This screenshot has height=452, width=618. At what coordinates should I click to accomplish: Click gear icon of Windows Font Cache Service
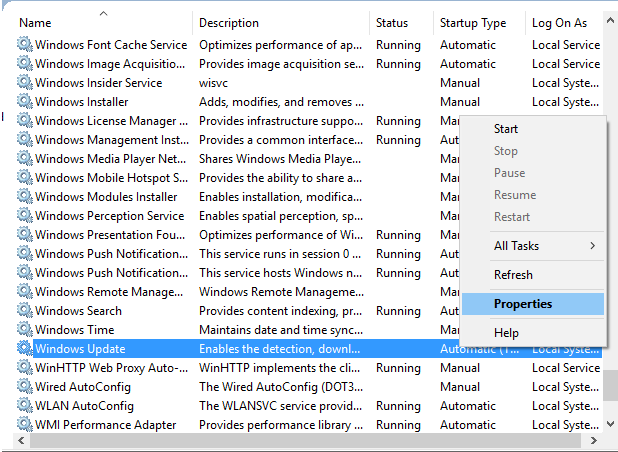(x=25, y=44)
